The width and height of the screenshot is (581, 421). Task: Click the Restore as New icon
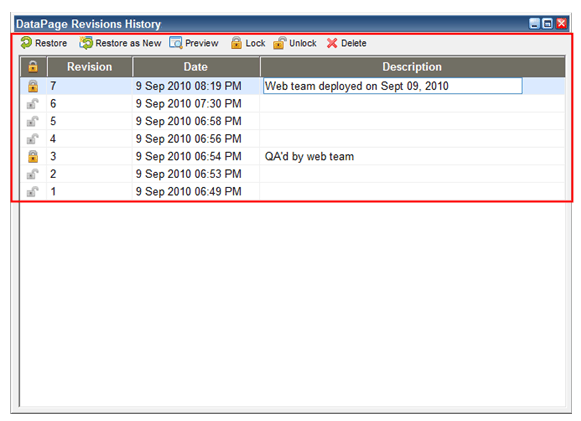pos(86,43)
